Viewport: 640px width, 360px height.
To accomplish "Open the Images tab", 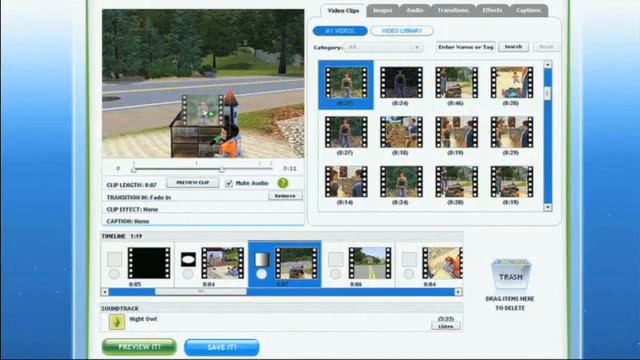I will (382, 11).
